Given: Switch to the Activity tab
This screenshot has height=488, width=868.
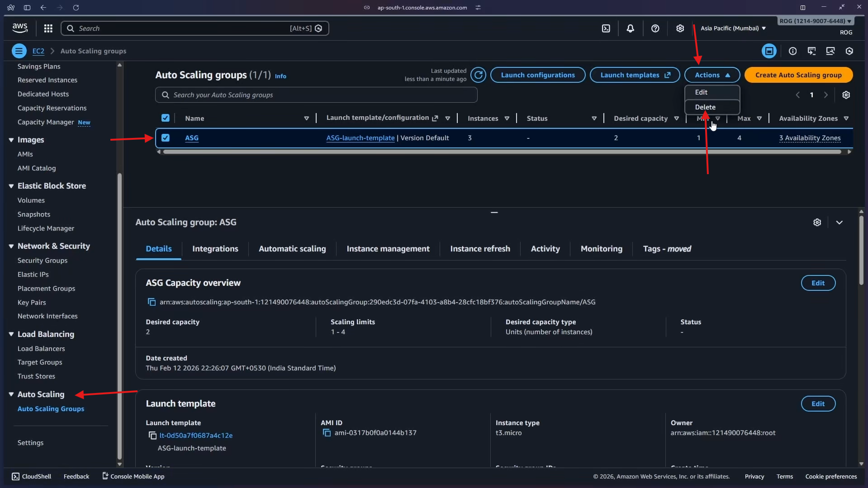Looking at the screenshot, I should 545,248.
